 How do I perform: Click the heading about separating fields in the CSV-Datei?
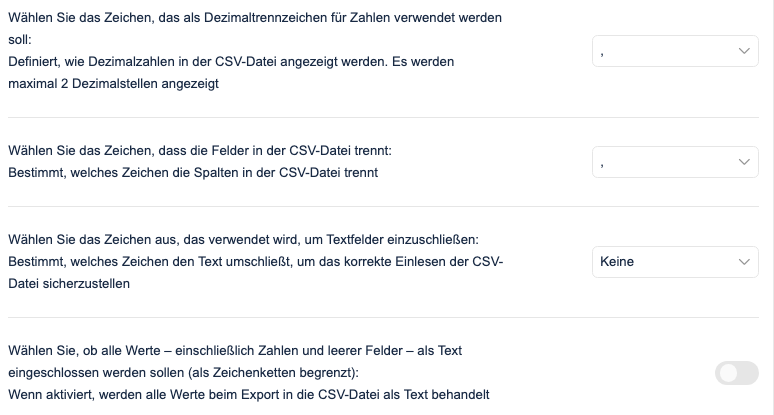[x=200, y=151]
